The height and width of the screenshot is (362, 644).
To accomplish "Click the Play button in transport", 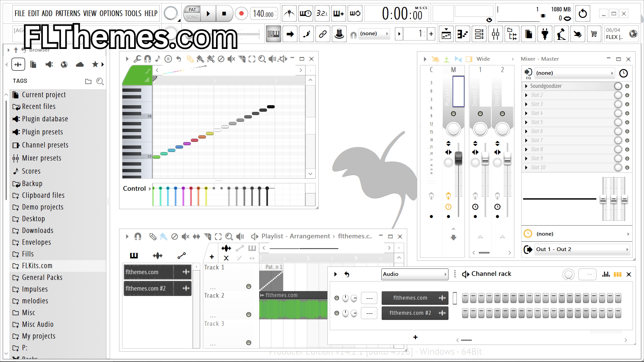I will click(208, 14).
